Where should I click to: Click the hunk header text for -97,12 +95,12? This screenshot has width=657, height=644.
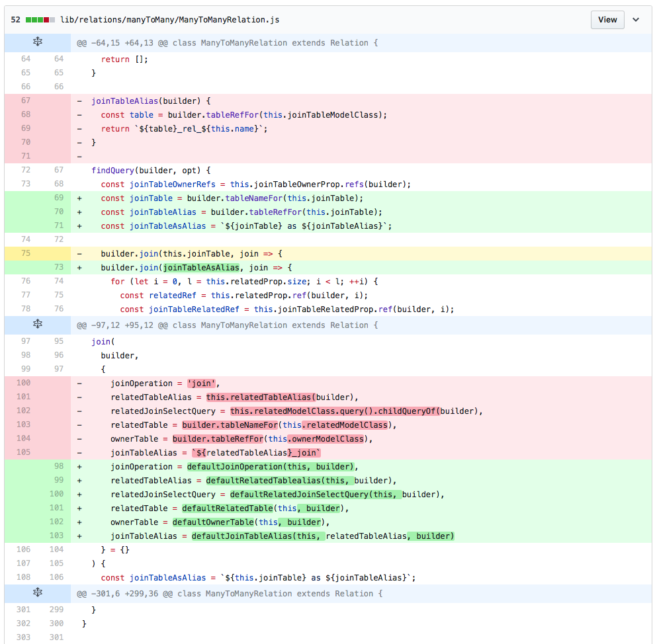coord(227,325)
